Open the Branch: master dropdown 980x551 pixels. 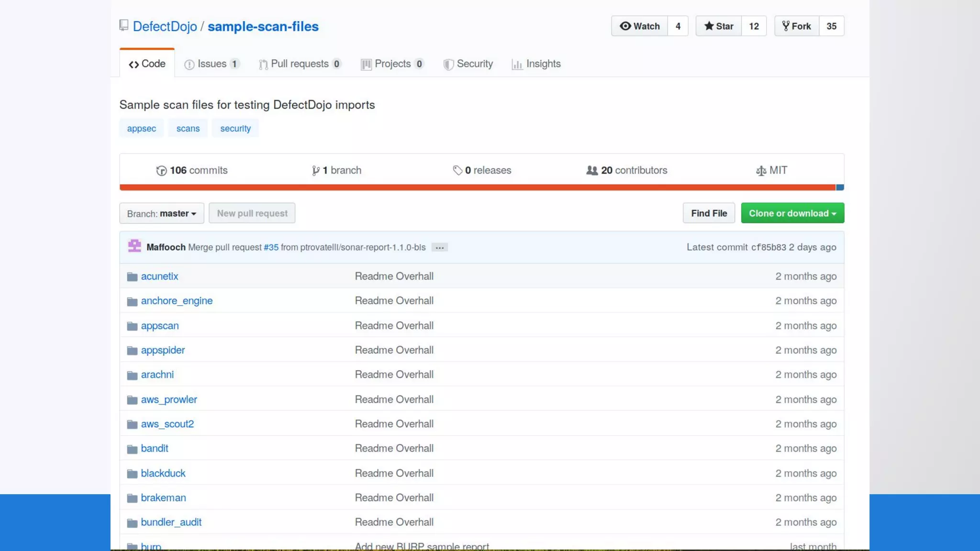pyautogui.click(x=161, y=213)
